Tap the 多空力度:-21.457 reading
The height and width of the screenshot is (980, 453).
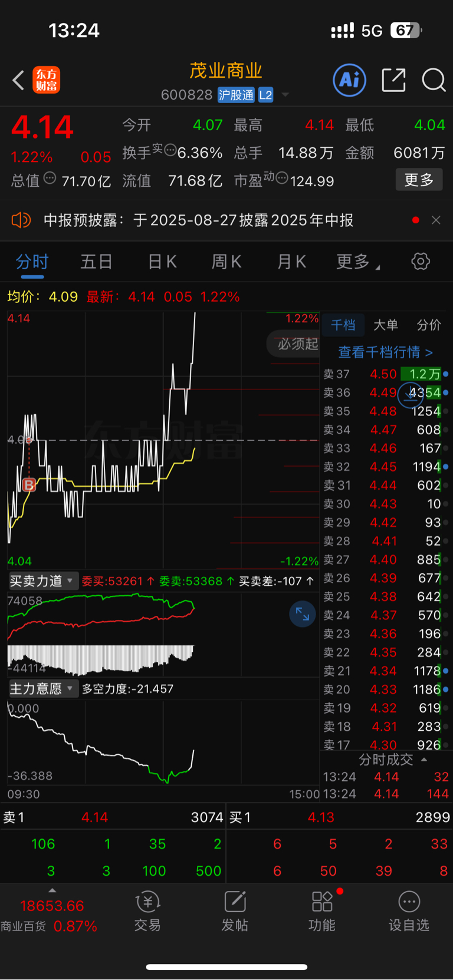click(127, 689)
